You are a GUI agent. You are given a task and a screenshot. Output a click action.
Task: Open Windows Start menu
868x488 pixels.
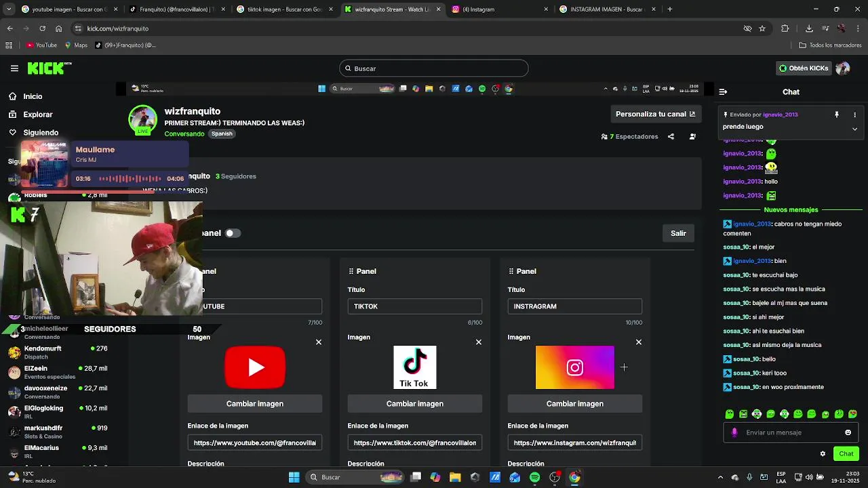click(294, 477)
